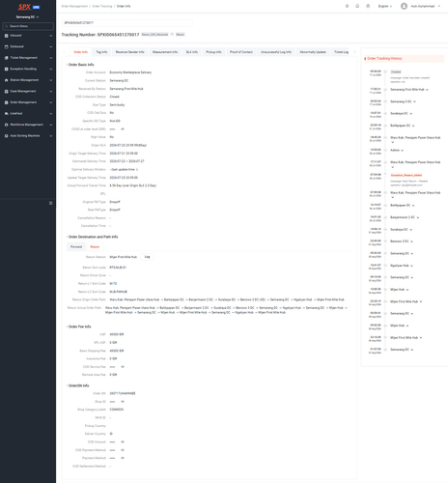Expand the Admin history entry
448x483 pixels.
point(403,151)
